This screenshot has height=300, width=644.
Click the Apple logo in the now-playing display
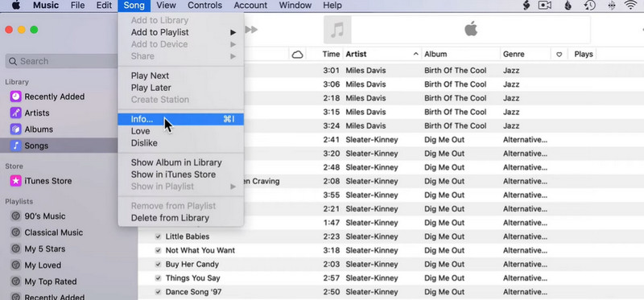click(x=471, y=30)
